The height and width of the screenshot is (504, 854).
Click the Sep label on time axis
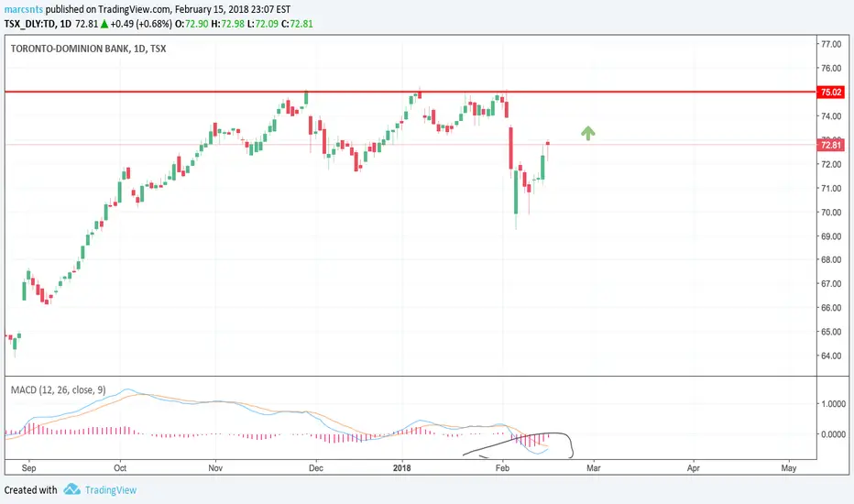(x=29, y=468)
